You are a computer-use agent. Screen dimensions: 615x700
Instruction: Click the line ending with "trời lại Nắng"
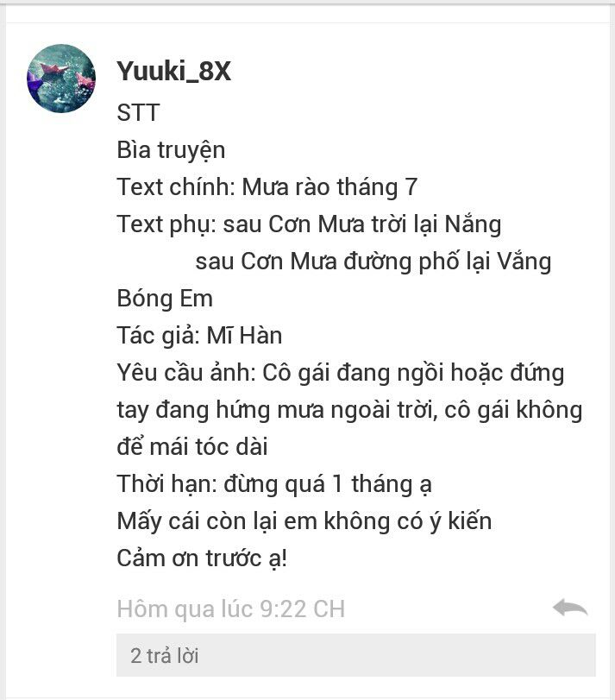pyautogui.click(x=309, y=224)
